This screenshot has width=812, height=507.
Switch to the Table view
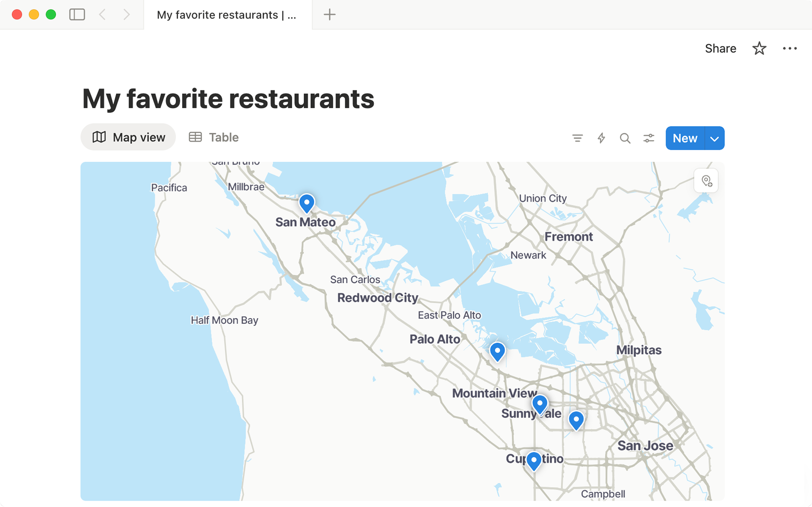pyautogui.click(x=213, y=137)
